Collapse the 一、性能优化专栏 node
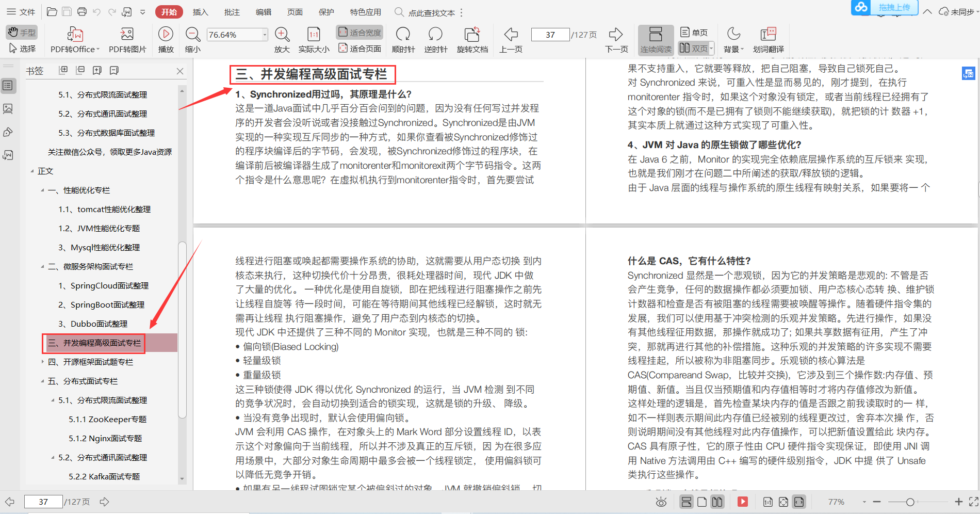This screenshot has height=514, width=980. click(42, 190)
